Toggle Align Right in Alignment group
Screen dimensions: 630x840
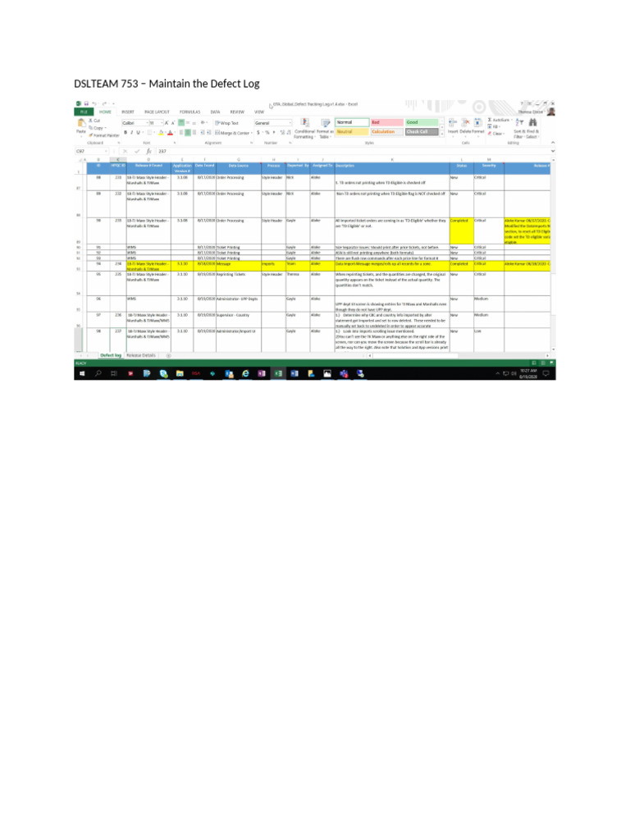[x=194, y=132]
